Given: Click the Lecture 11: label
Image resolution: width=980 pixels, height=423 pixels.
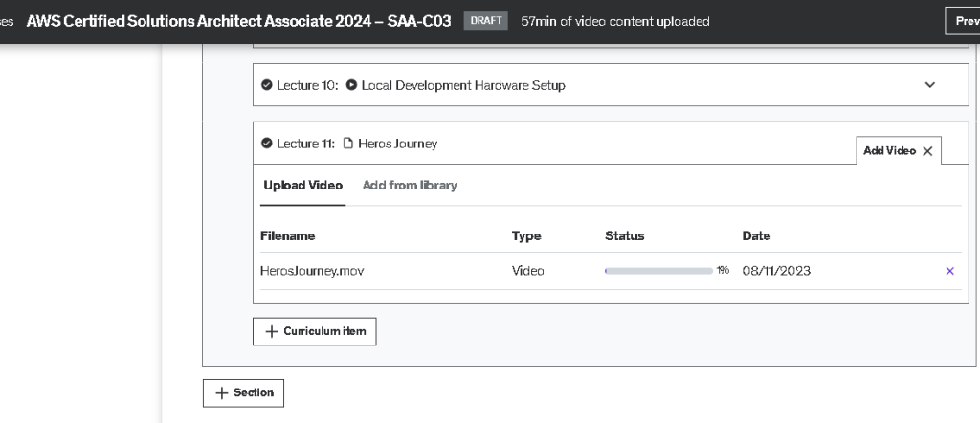Looking at the screenshot, I should click(x=305, y=144).
